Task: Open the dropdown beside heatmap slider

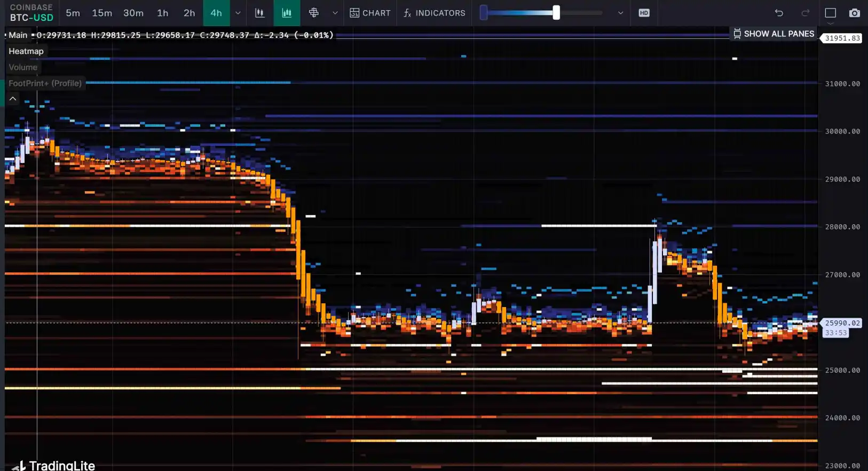Action: pos(620,13)
